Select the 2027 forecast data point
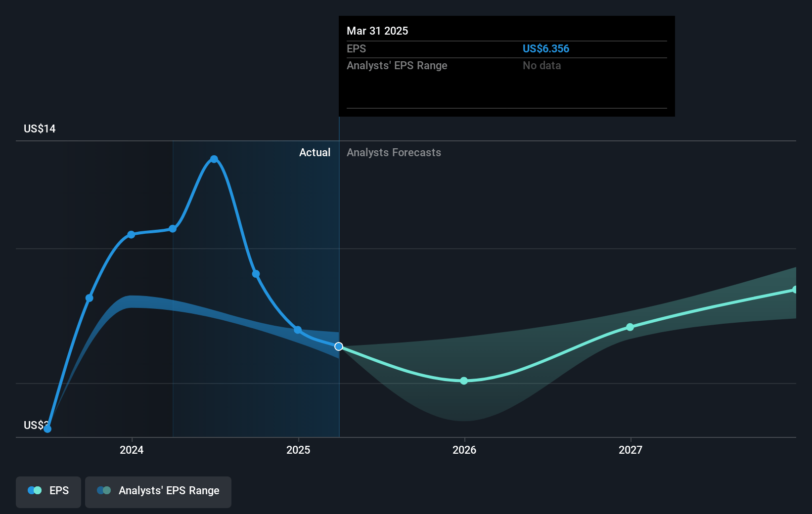Screen dimensions: 812x514 [630, 327]
